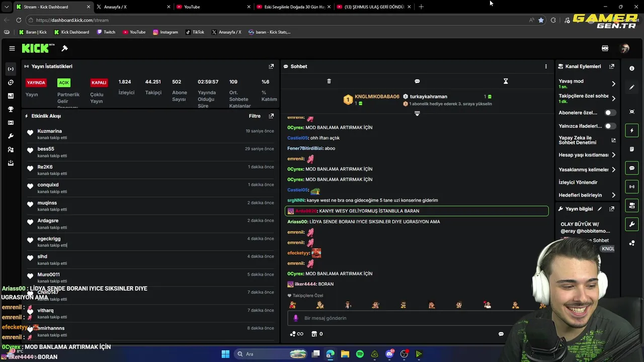Open the shop icon below message box

[314, 334]
